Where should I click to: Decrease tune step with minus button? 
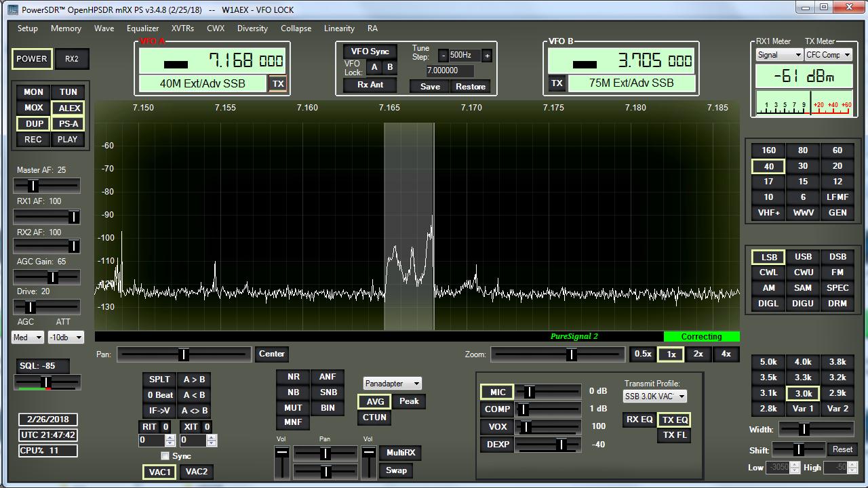pyautogui.click(x=443, y=56)
